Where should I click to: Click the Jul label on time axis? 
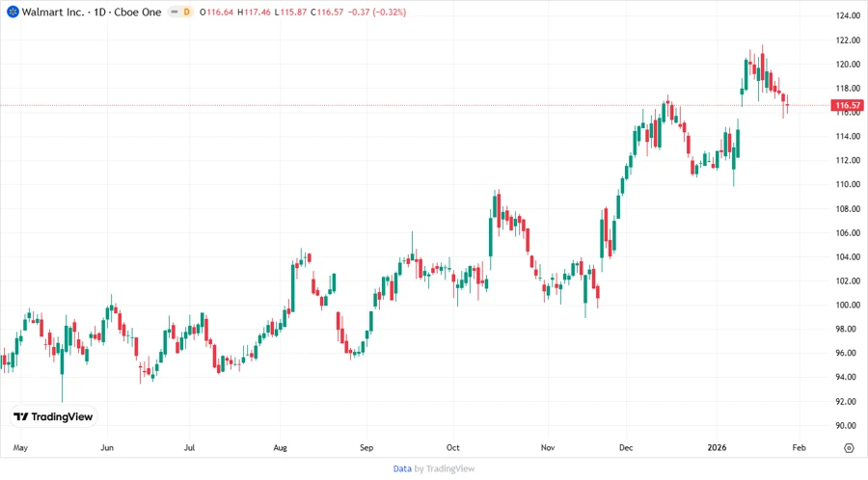(x=189, y=447)
